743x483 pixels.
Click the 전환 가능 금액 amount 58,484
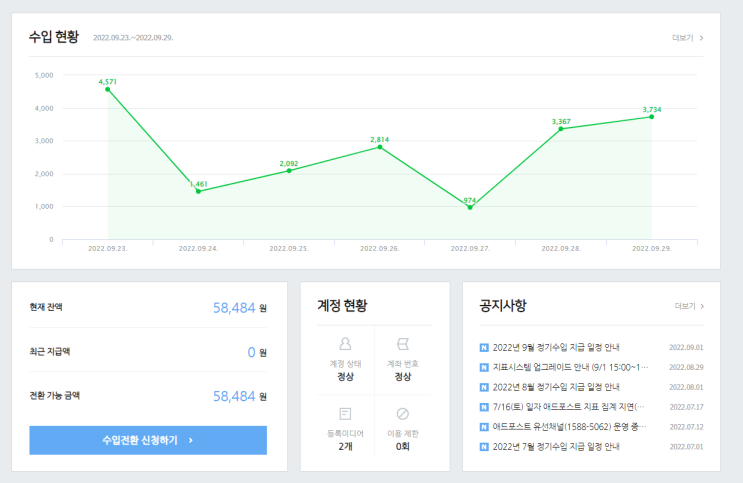pos(234,396)
